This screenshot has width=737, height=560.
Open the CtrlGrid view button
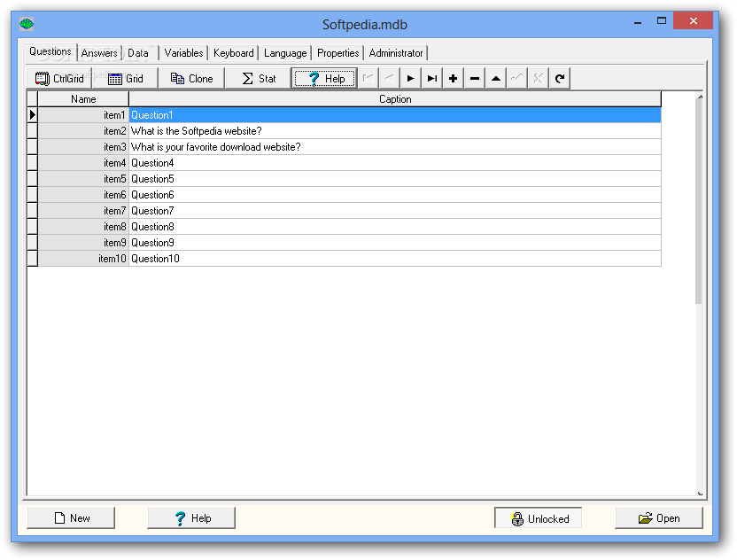pyautogui.click(x=59, y=79)
